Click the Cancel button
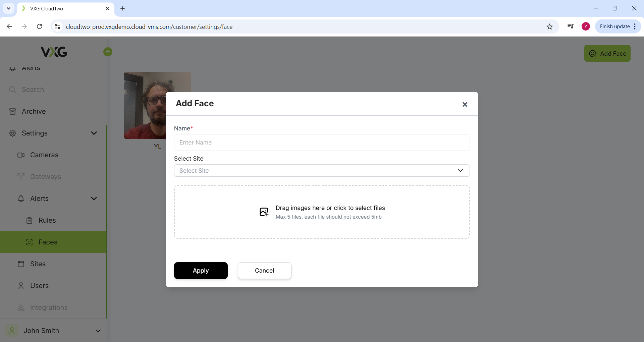Viewport: 644px width, 342px height. pyautogui.click(x=264, y=271)
